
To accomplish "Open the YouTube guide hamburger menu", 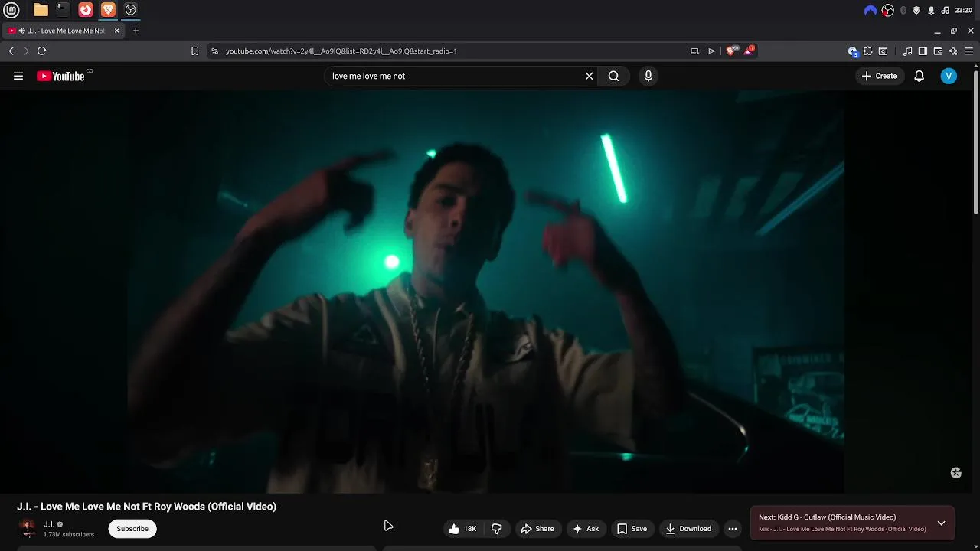I will click(18, 76).
